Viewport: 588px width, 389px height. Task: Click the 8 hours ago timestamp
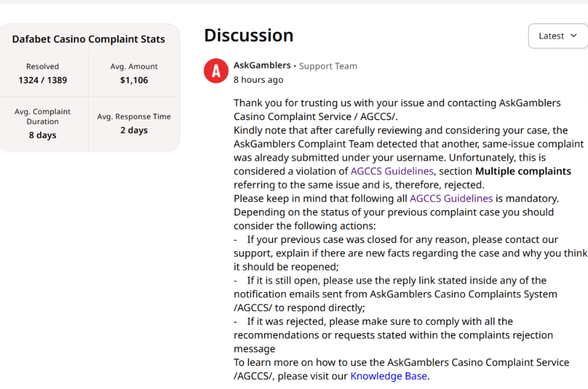pos(258,79)
